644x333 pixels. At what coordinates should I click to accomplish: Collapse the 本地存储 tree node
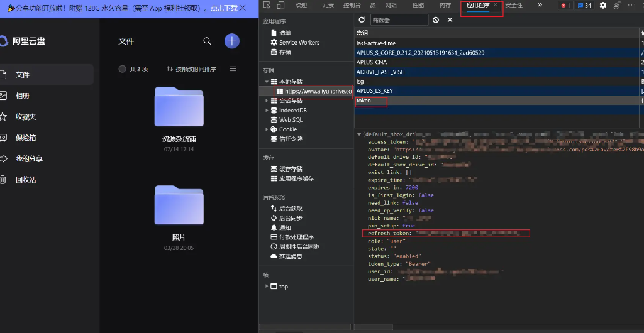point(267,82)
